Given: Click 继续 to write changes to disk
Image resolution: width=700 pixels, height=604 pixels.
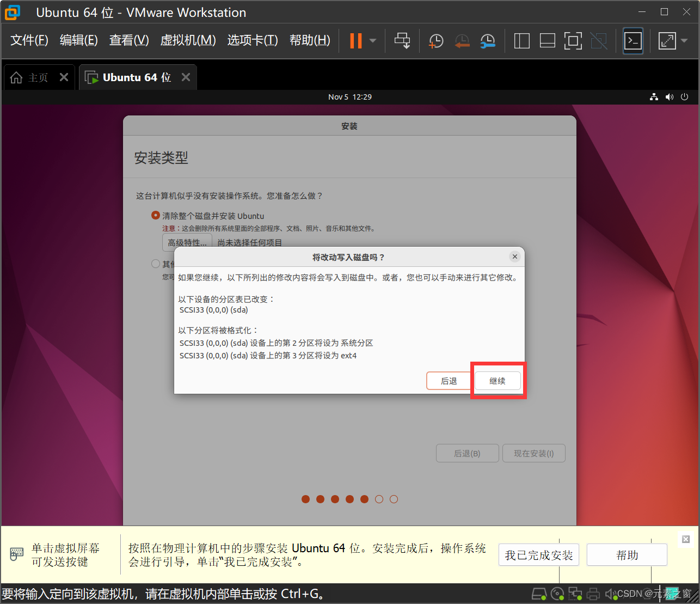Looking at the screenshot, I should click(x=498, y=381).
